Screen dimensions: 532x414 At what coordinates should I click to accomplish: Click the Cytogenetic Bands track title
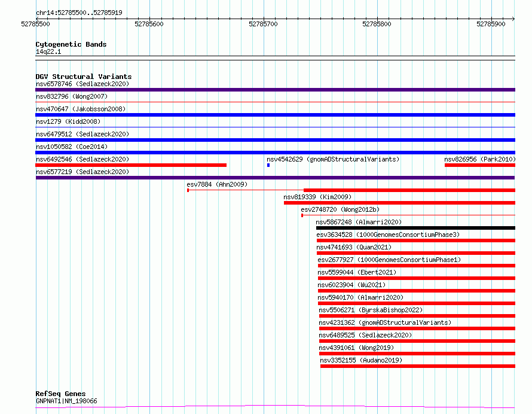(71, 44)
